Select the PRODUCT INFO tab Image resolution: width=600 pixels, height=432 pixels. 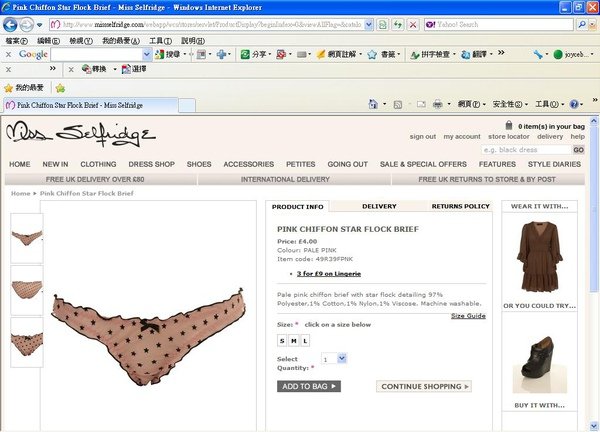297,207
